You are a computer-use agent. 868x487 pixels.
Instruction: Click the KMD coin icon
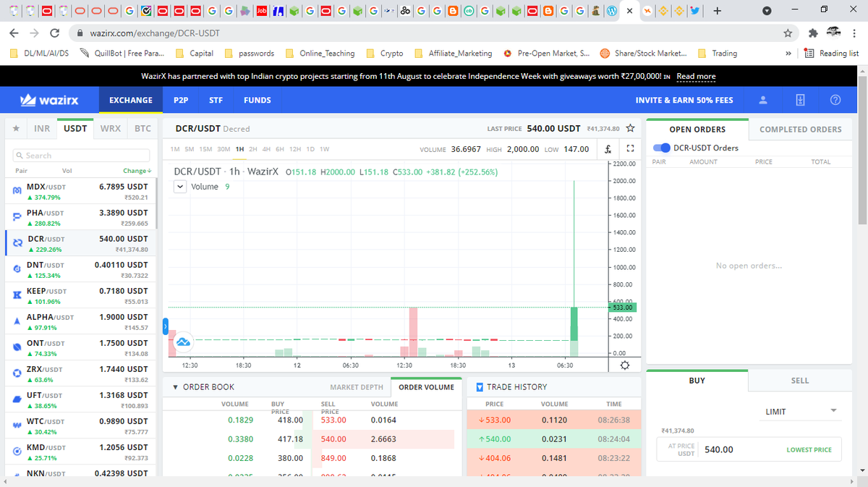coord(17,452)
